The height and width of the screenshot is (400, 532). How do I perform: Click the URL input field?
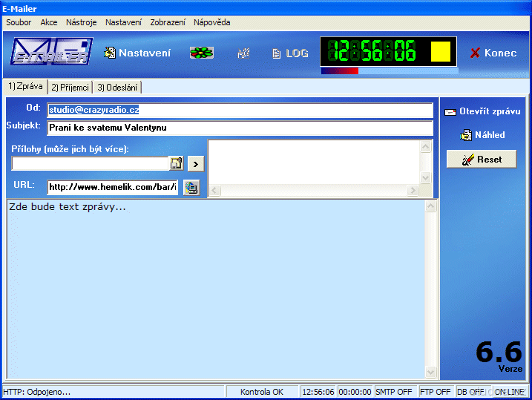tap(112, 187)
